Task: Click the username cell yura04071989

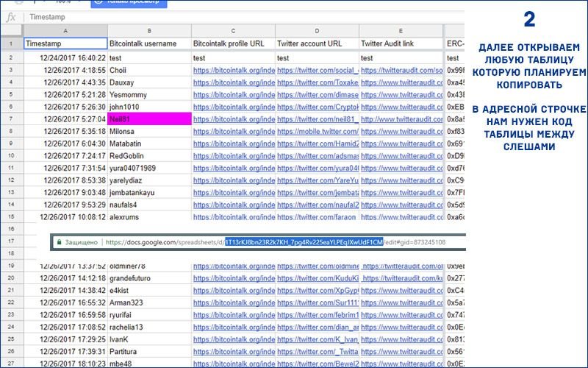Action: point(149,168)
